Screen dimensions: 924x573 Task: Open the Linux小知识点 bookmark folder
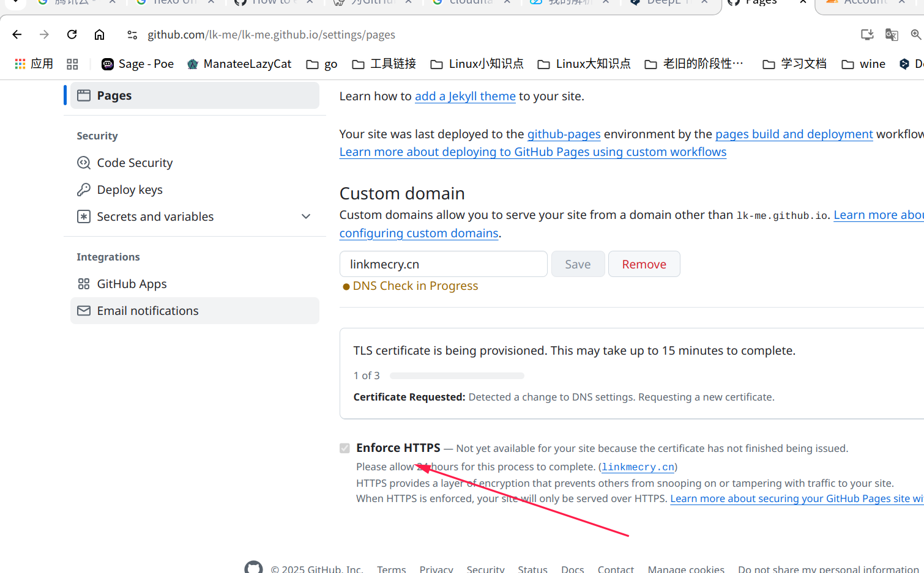477,64
